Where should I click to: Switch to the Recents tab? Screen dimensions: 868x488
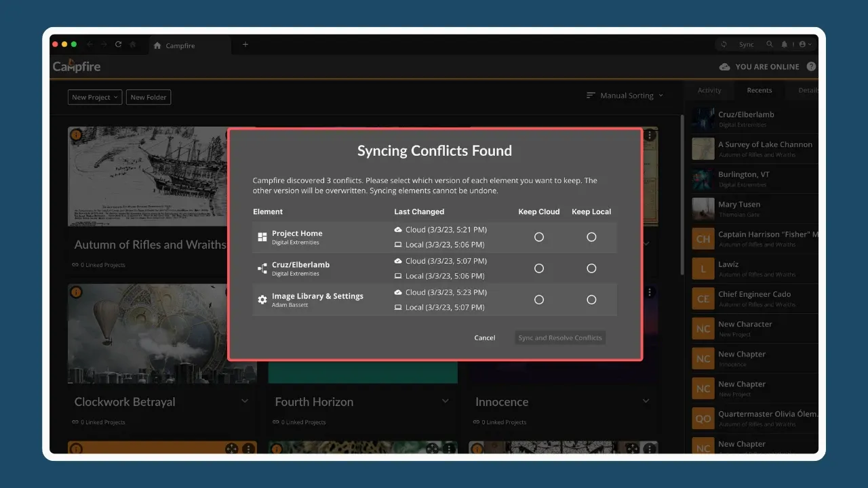coord(759,90)
